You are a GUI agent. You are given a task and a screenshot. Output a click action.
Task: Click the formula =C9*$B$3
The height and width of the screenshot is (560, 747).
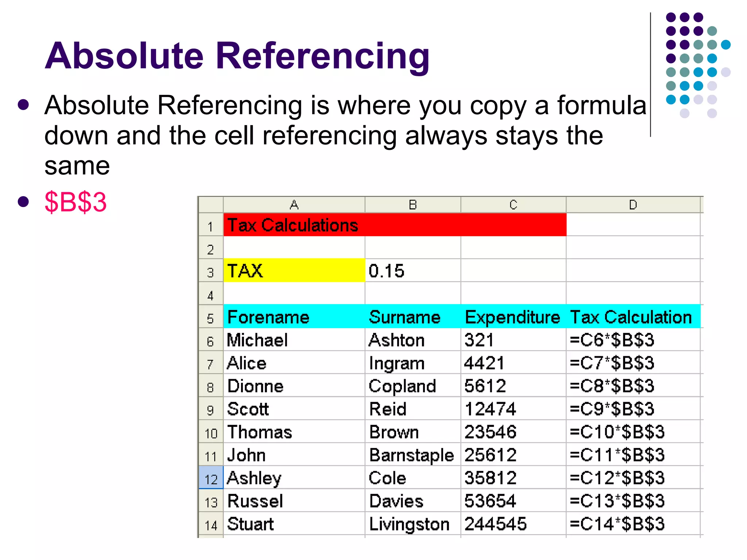point(634,409)
